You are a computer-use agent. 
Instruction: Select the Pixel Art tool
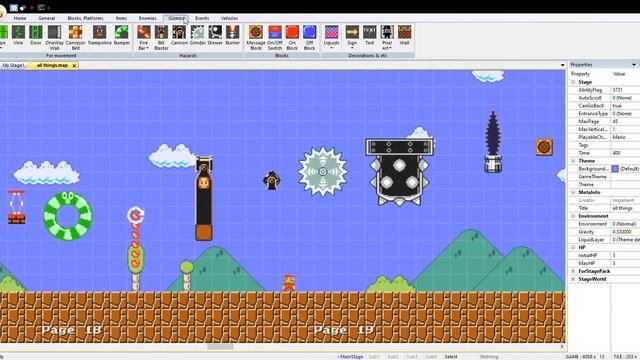point(387,38)
